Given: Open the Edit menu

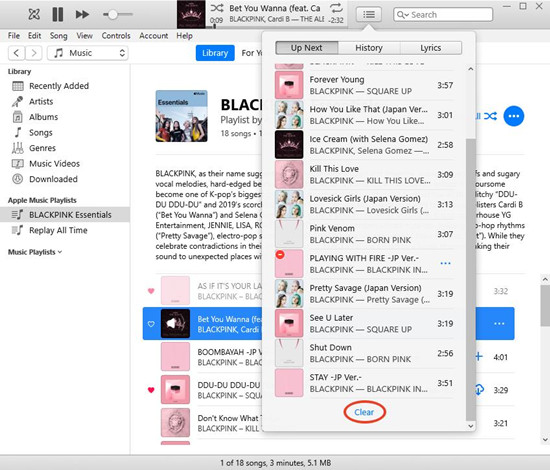Looking at the screenshot, I should click(34, 36).
